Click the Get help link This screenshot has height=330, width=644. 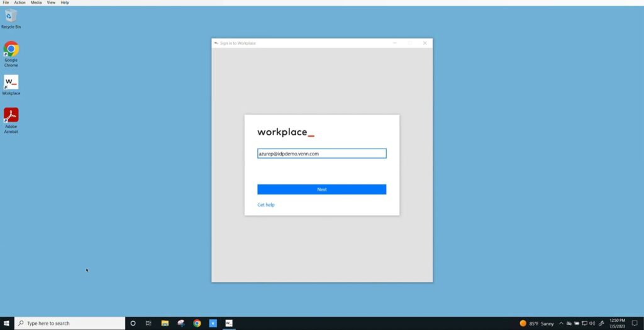266,205
